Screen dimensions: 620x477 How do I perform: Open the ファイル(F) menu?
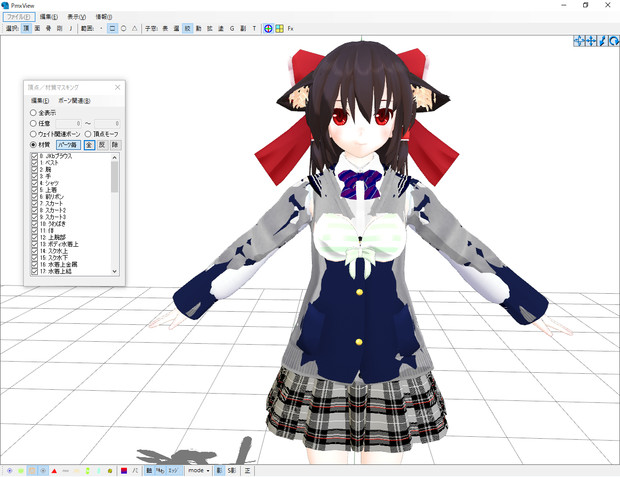19,17
